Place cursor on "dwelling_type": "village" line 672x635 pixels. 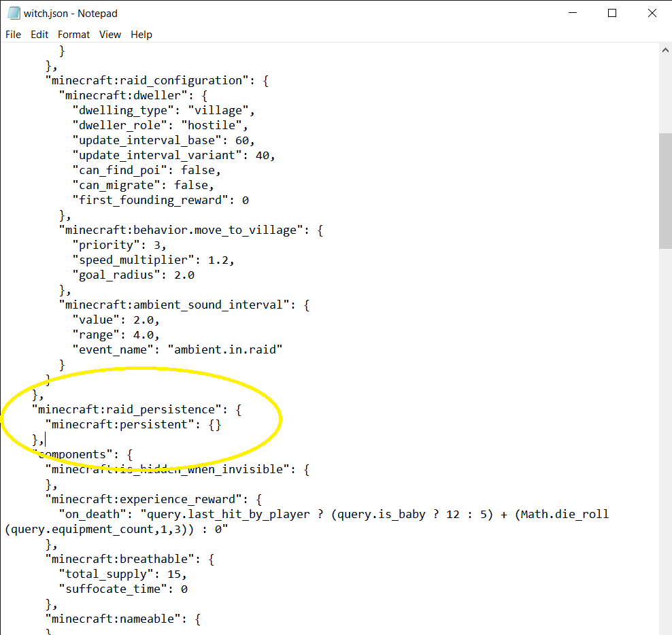(164, 111)
